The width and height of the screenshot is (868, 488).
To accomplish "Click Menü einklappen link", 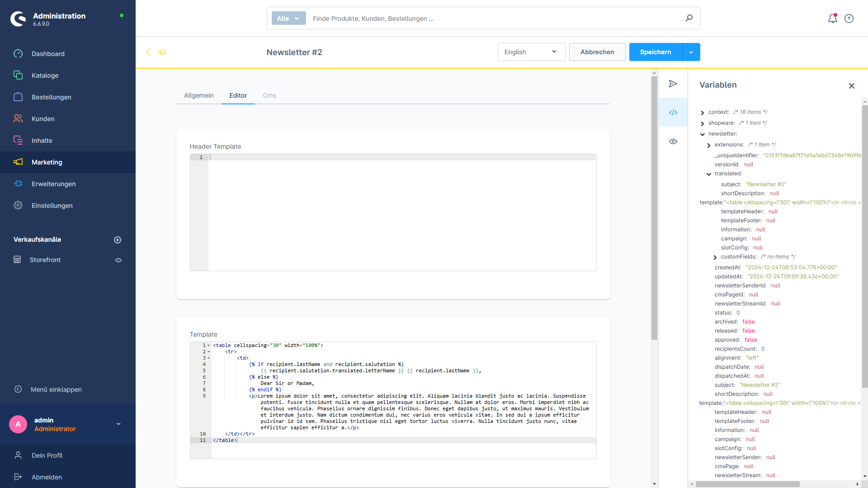I will [x=56, y=389].
